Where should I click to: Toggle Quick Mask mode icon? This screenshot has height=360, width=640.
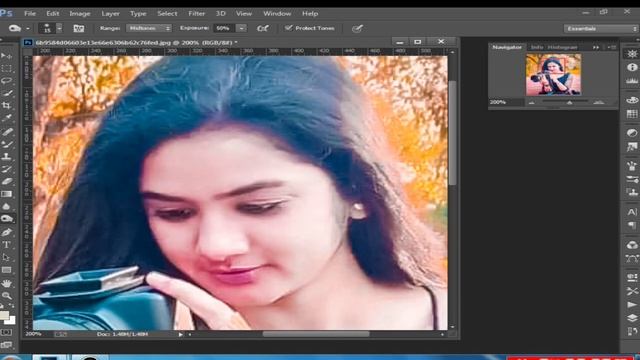point(6,332)
